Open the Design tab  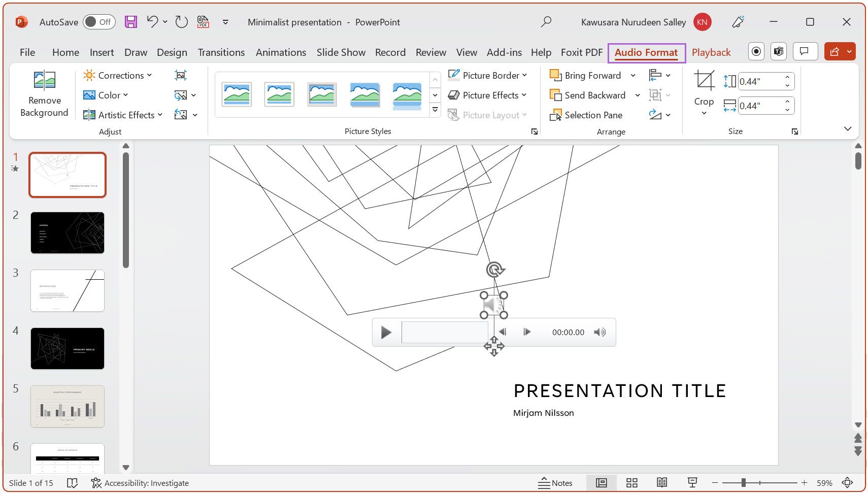click(x=172, y=52)
